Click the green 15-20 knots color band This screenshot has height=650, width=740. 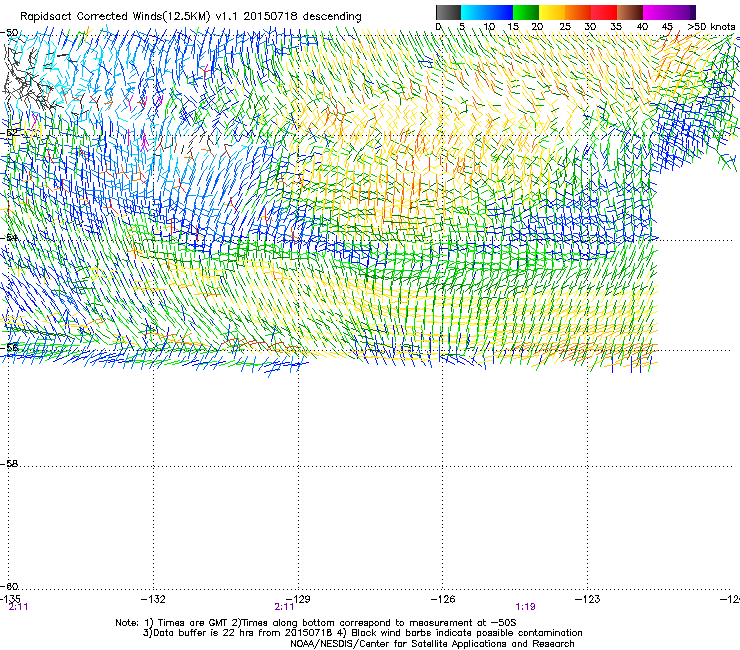coord(526,12)
